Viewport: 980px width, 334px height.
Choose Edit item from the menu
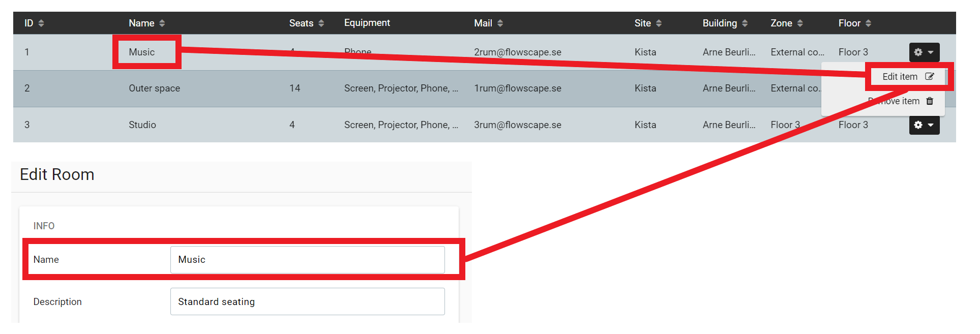tap(908, 77)
